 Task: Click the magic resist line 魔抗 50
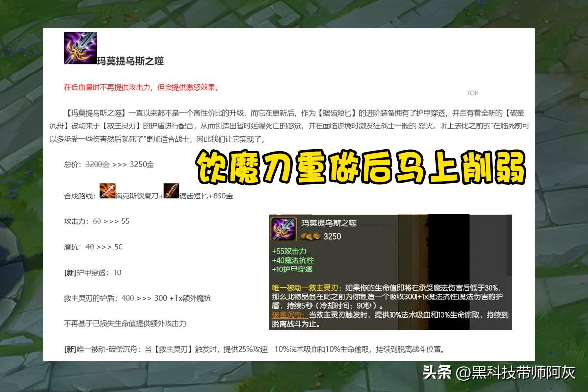(x=94, y=247)
